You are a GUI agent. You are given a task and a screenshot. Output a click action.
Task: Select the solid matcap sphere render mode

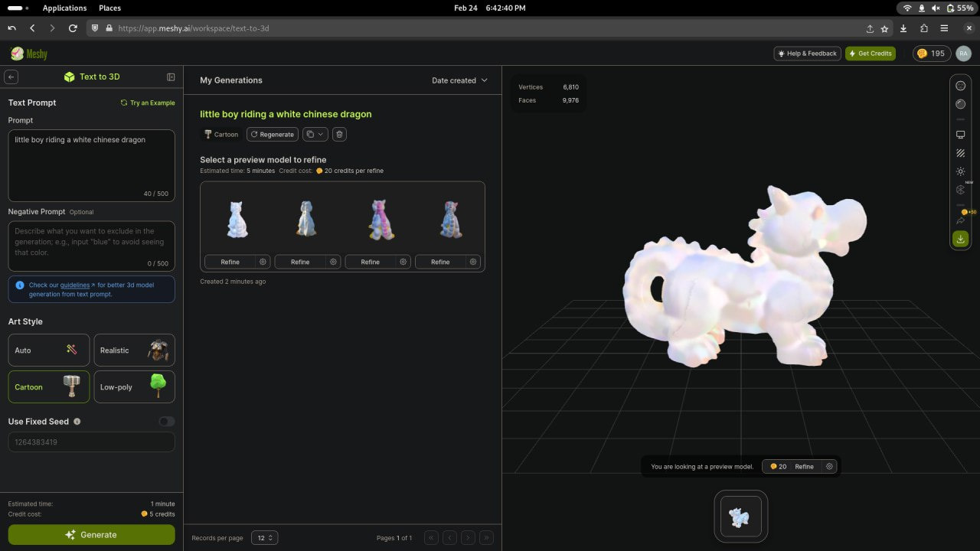point(961,104)
